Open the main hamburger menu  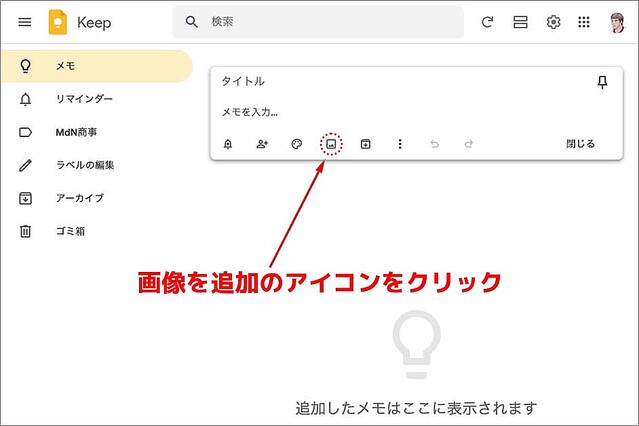pyautogui.click(x=25, y=22)
